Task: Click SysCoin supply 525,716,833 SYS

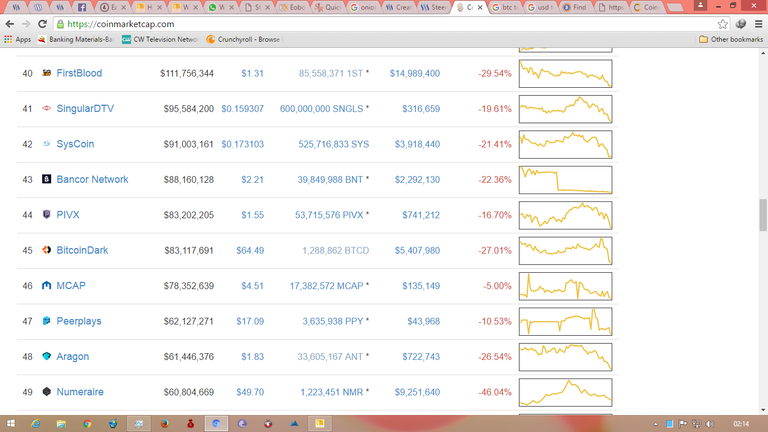Action: 334,144
